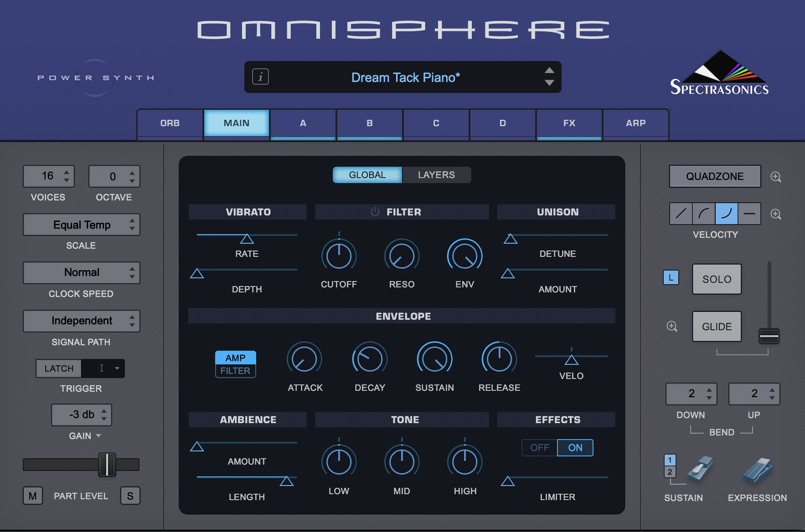Select the AMP envelope mode
The width and height of the screenshot is (805, 532).
click(x=236, y=358)
